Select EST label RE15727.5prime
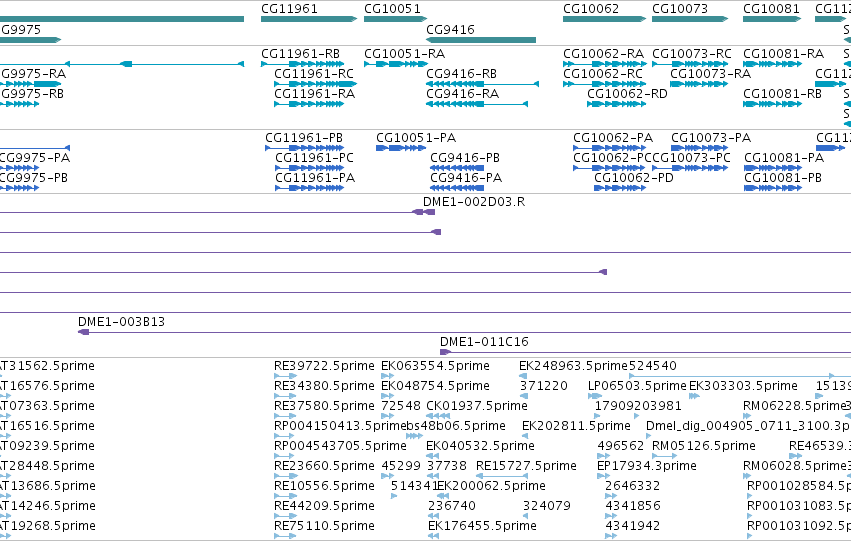This screenshot has height=541, width=851. point(526,466)
